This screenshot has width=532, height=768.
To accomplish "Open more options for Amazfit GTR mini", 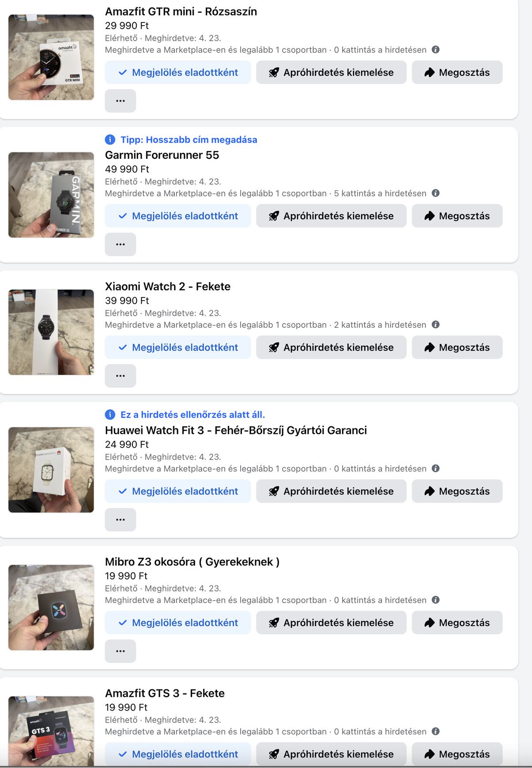I will click(120, 101).
